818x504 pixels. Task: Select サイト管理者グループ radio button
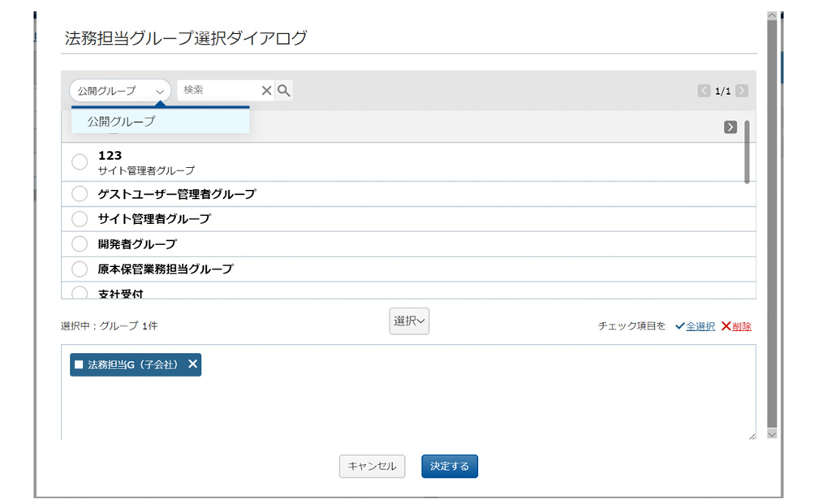click(80, 219)
